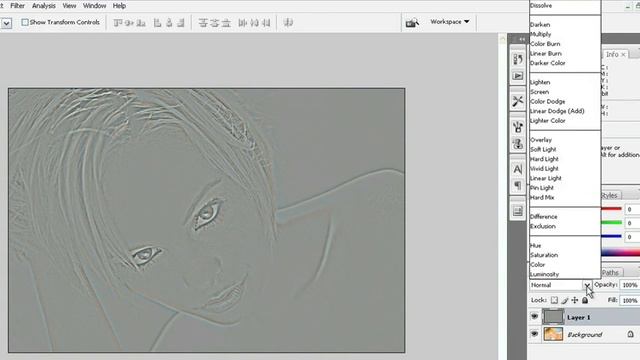Image resolution: width=640 pixels, height=360 pixels.
Task: Choose Screen blend mode
Action: pyautogui.click(x=540, y=92)
